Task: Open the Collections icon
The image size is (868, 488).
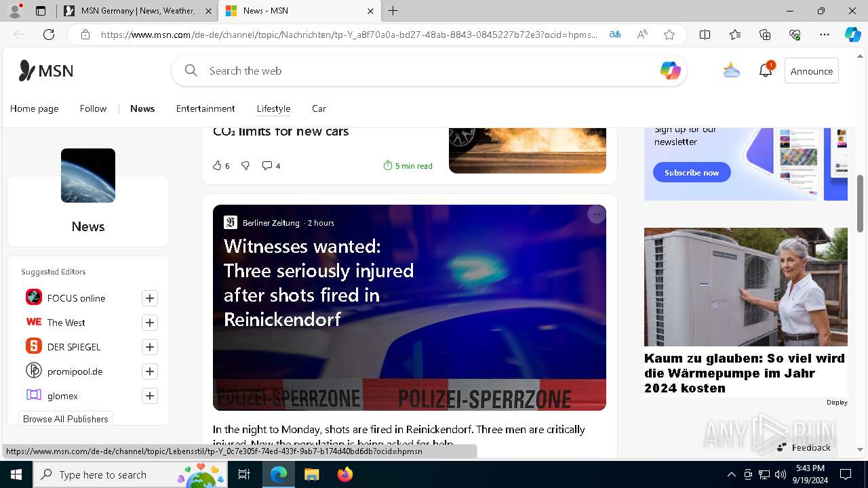Action: tap(765, 35)
